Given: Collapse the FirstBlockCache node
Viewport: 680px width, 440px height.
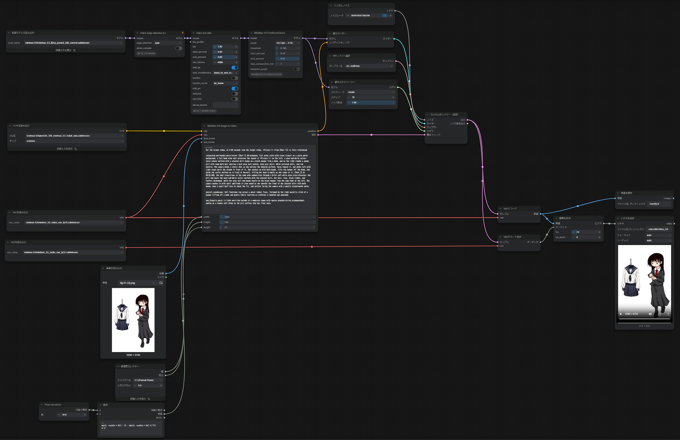Looking at the screenshot, I should point(252,33).
